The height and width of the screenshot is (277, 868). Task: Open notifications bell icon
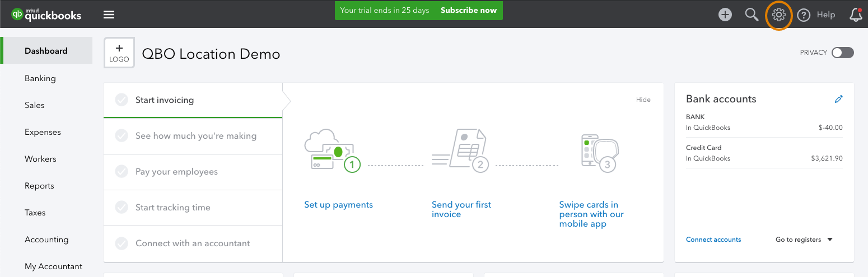(856, 15)
